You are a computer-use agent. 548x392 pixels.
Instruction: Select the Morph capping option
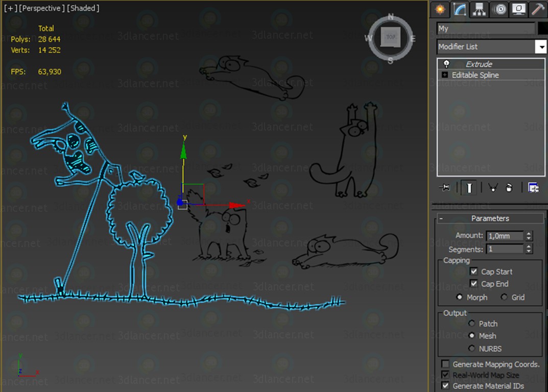pos(459,297)
